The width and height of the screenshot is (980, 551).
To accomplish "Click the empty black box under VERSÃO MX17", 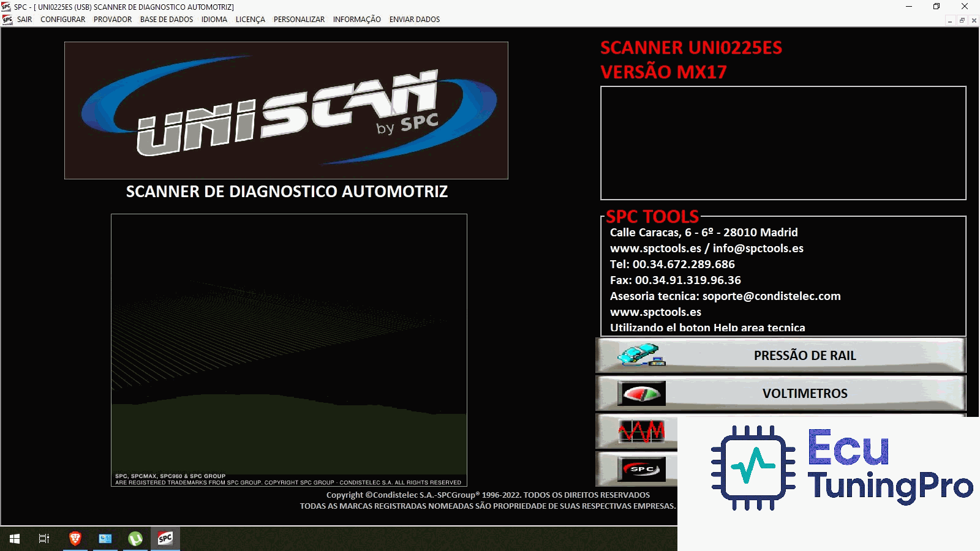I will (x=783, y=143).
